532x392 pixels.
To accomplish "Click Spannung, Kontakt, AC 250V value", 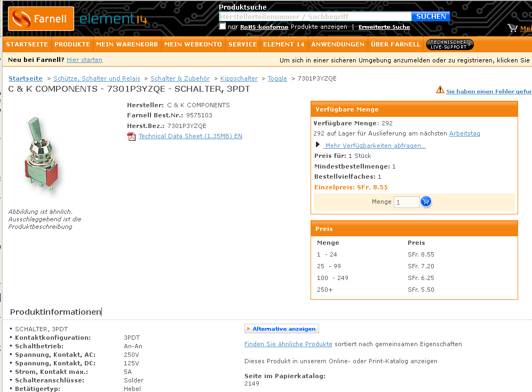I will pos(131,355).
